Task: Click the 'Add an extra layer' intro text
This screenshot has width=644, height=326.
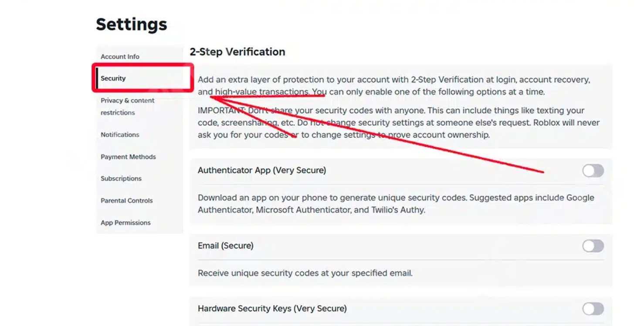Action: 393,86
